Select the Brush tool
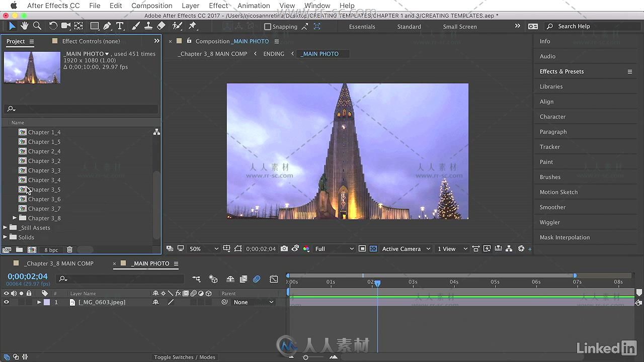The image size is (644, 362). click(x=136, y=26)
